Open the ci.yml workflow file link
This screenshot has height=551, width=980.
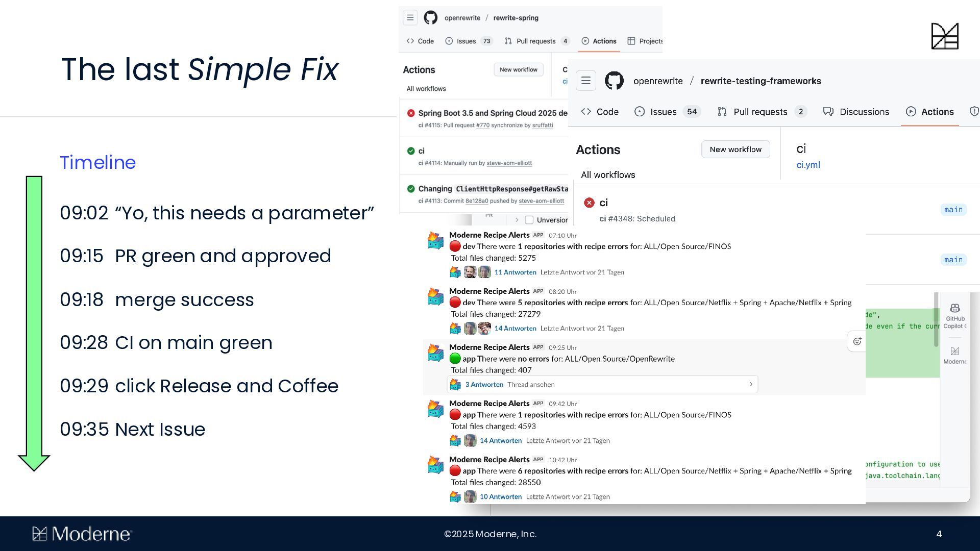[808, 165]
